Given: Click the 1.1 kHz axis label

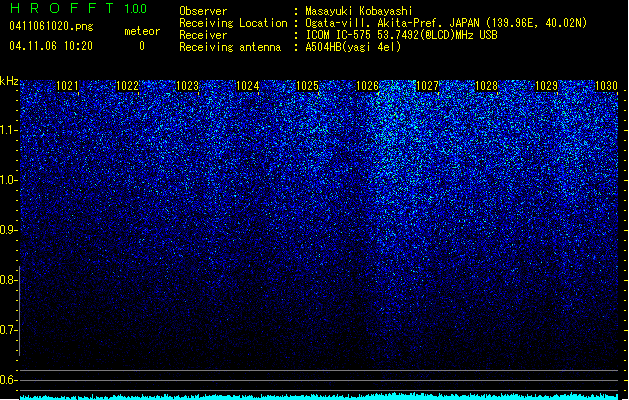Looking at the screenshot, I should [x=8, y=130].
